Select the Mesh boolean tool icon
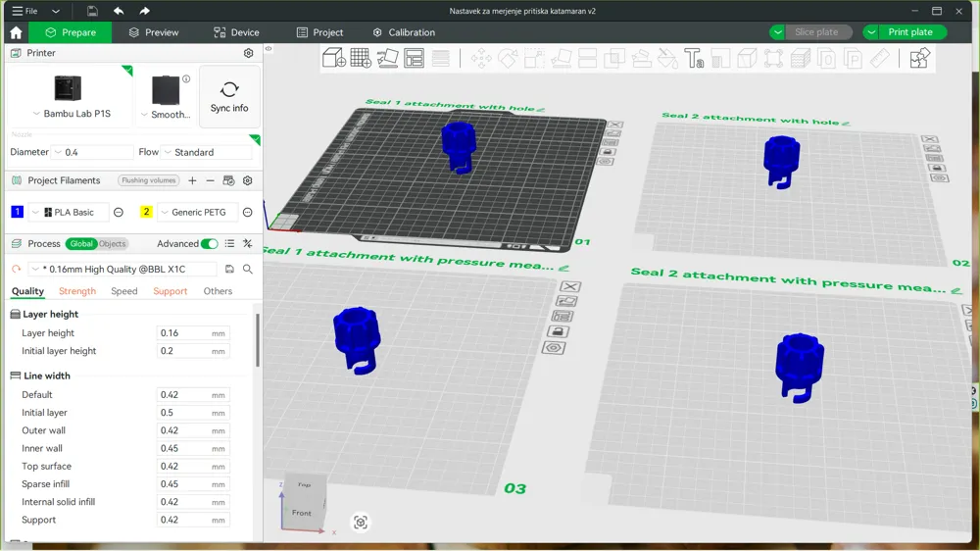This screenshot has width=980, height=551. 613,58
